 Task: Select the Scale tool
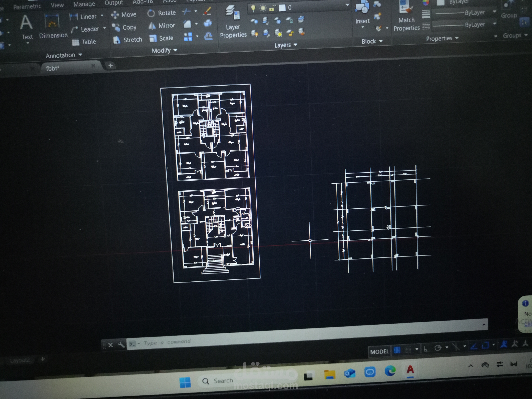161,38
